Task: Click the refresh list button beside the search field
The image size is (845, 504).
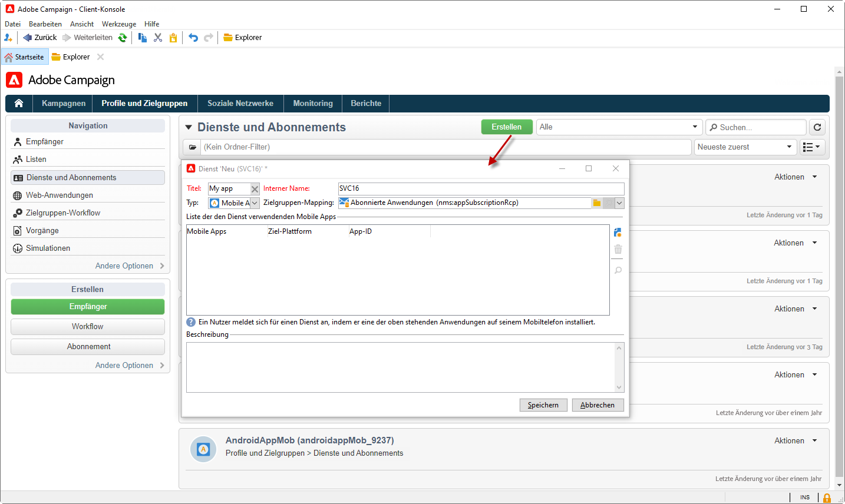Action: [817, 127]
